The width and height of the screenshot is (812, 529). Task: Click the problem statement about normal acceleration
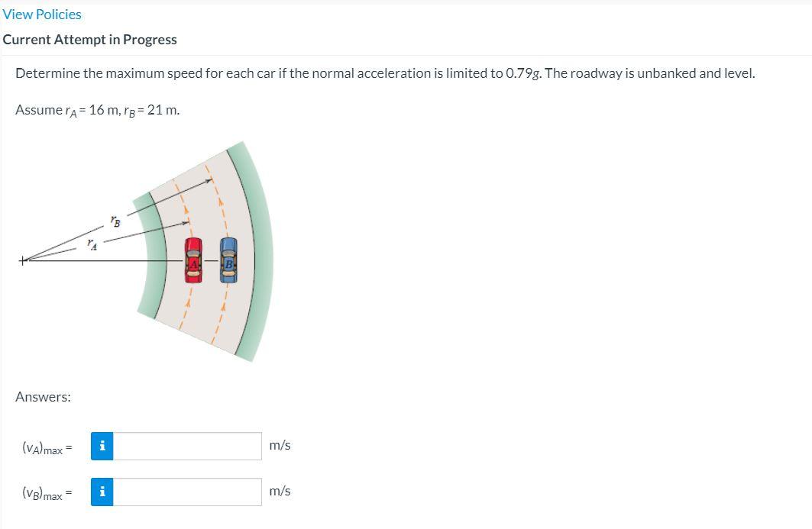pyautogui.click(x=385, y=73)
